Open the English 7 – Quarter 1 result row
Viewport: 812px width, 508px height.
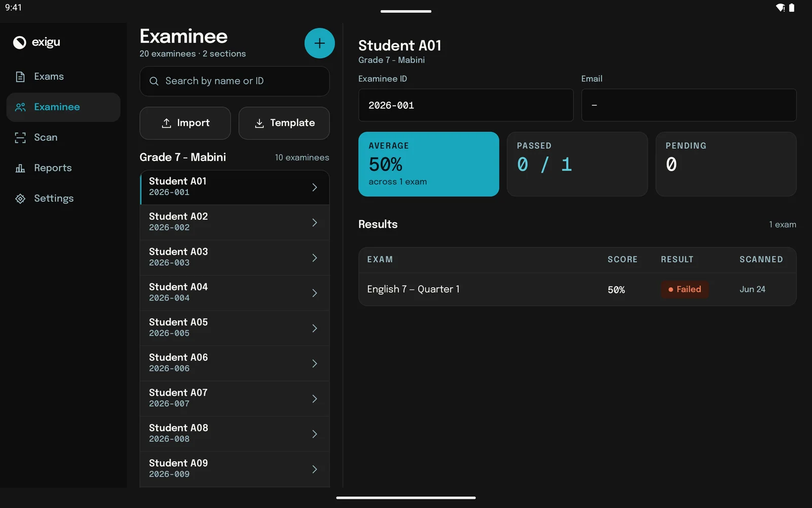click(577, 290)
